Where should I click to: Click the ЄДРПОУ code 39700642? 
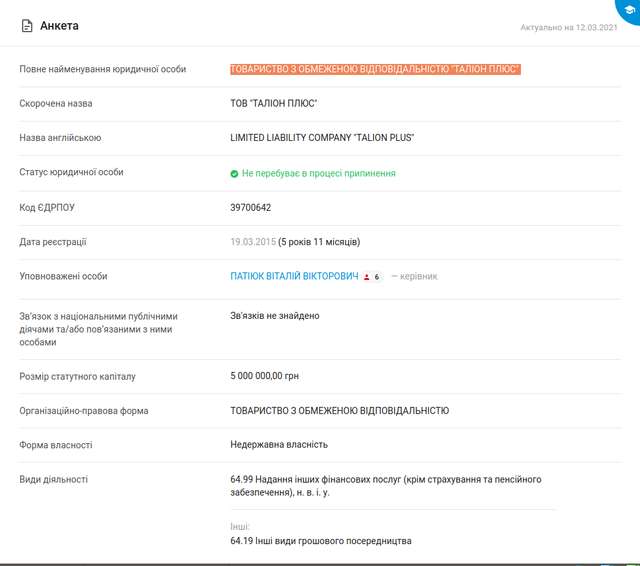[251, 207]
